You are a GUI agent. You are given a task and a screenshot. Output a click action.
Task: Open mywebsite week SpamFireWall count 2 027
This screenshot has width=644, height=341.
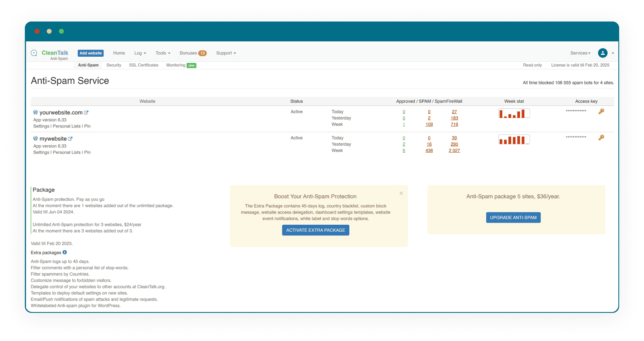(x=454, y=151)
